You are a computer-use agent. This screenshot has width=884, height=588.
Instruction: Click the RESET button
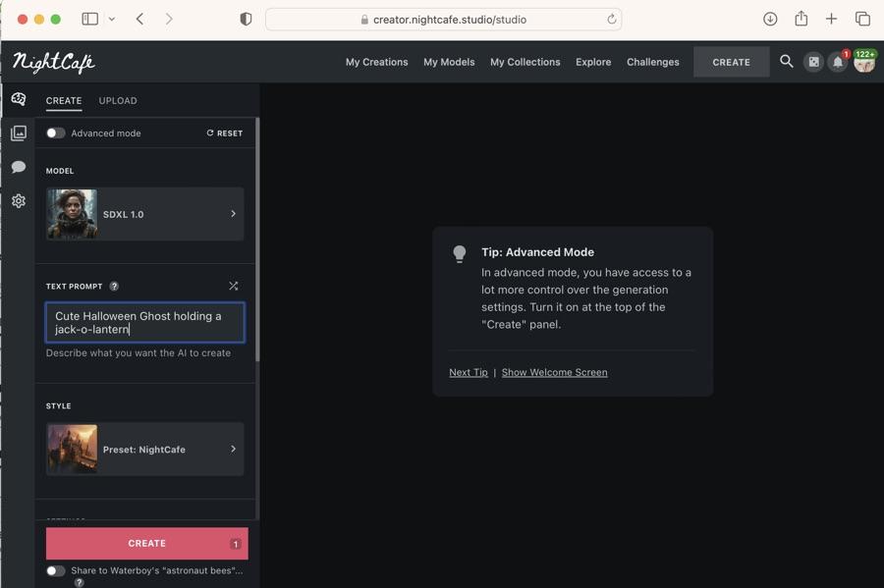(224, 133)
